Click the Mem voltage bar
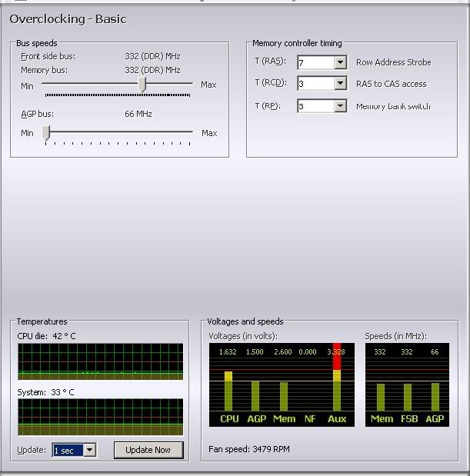The width and height of the screenshot is (470, 476). click(x=284, y=397)
